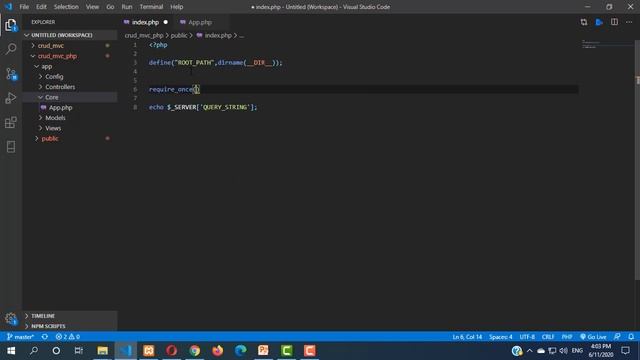Image resolution: width=640 pixels, height=360 pixels.
Task: Open the Help menu
Action: (x=177, y=7)
